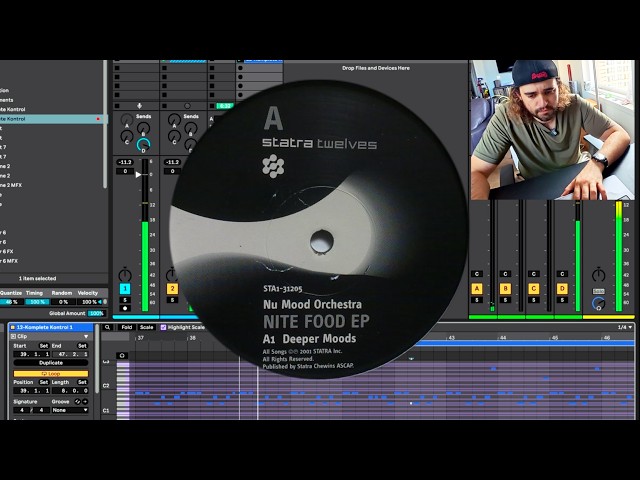
Task: Toggle the piano roll headphone preview icon
Action: click(x=122, y=356)
